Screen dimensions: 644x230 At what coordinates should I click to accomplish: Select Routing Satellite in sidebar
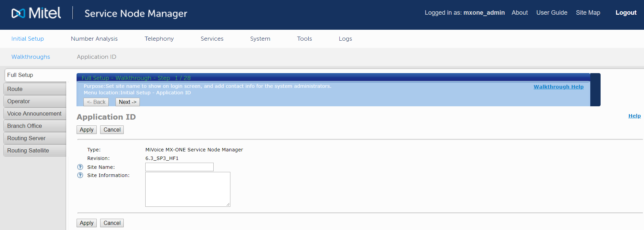pos(35,150)
